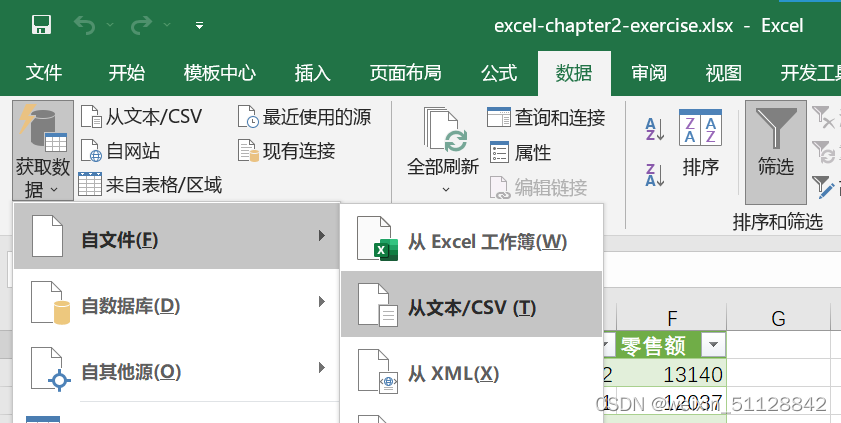Click 自网站 in the ribbon
The image size is (841, 423).
pos(120,151)
